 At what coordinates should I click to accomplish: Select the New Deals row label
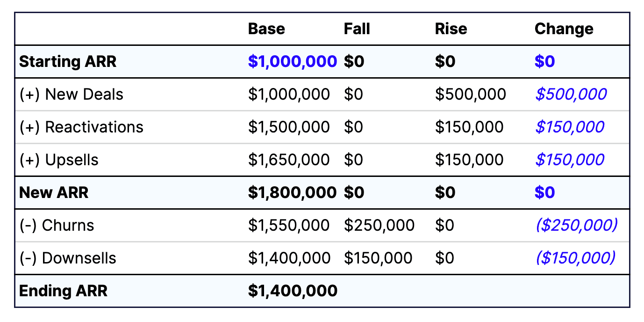point(72,95)
